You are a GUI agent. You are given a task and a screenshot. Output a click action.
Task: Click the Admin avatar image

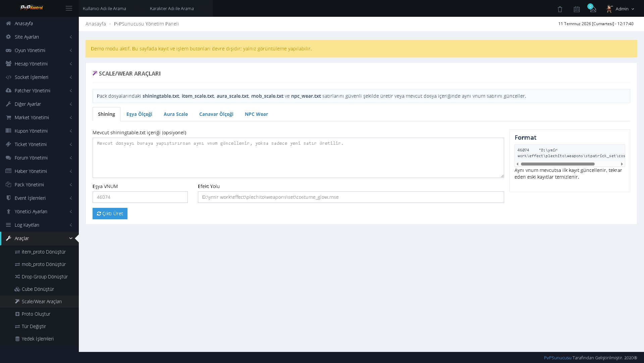click(610, 9)
